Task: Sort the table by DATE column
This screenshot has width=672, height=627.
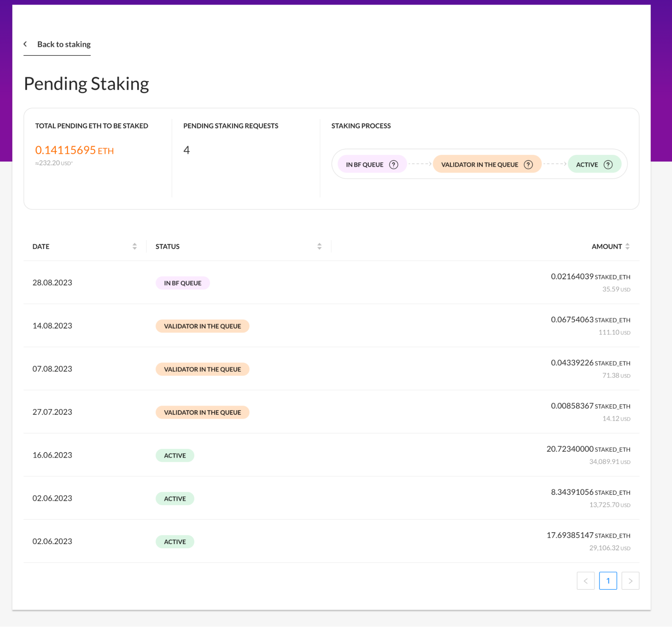Action: click(134, 246)
